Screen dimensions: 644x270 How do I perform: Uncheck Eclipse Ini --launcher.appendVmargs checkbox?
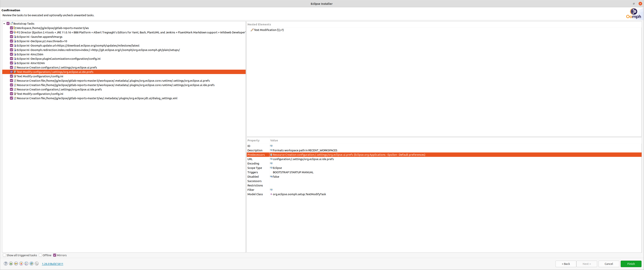click(x=11, y=37)
